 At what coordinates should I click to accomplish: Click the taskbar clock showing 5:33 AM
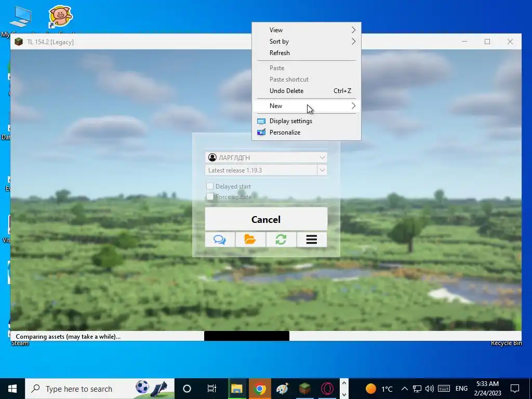pos(487,389)
